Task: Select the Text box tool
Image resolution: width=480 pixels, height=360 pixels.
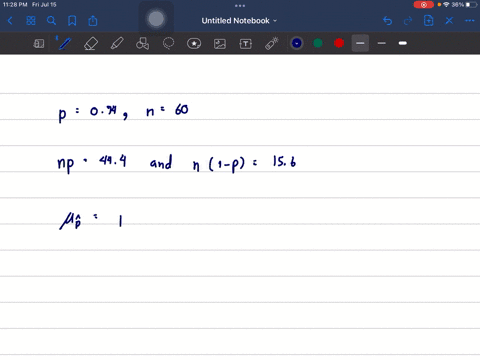Action: [246, 44]
